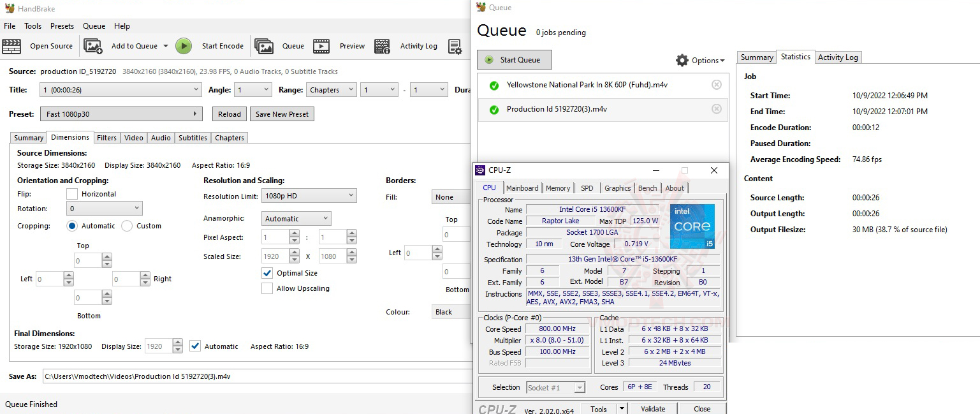Select Custom cropping radio button
This screenshot has height=414, width=980.
(127, 226)
